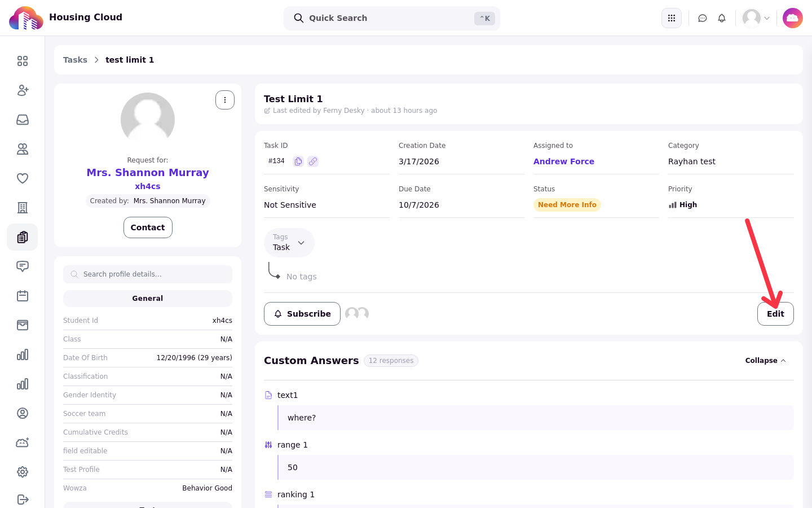
Task: Click the Contact button
Action: tap(148, 227)
